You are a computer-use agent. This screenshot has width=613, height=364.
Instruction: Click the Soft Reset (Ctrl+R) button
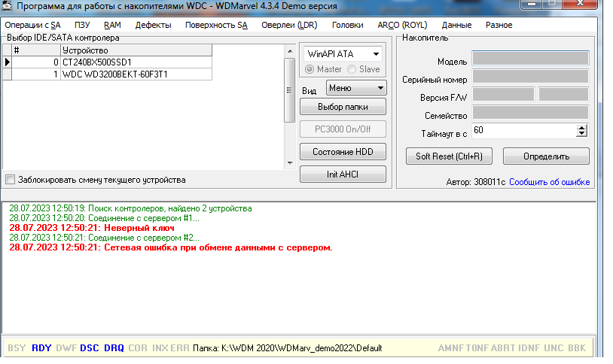(449, 156)
